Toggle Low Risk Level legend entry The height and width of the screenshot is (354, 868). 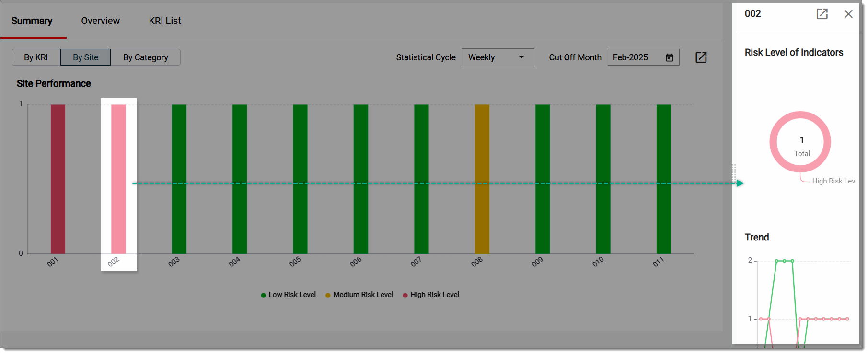(x=289, y=295)
